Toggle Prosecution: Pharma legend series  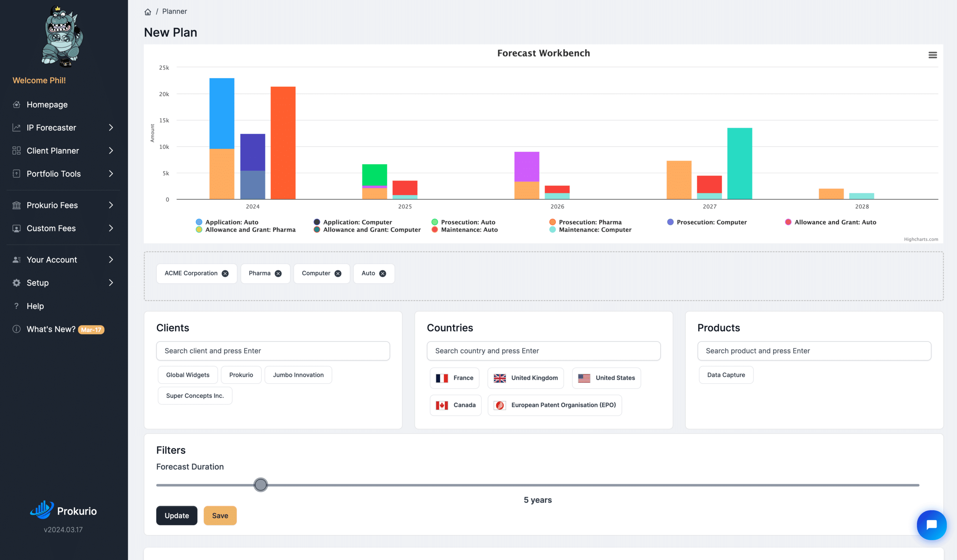click(x=585, y=222)
